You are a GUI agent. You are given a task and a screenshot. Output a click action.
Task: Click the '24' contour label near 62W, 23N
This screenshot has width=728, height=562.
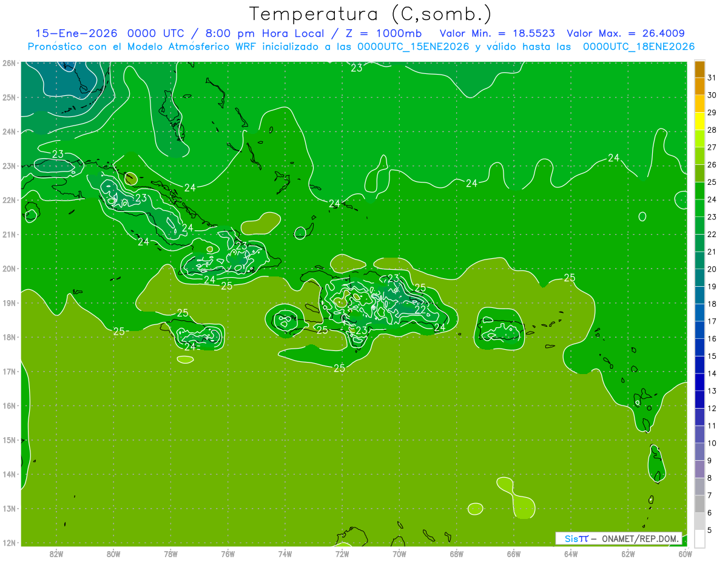[x=613, y=158]
